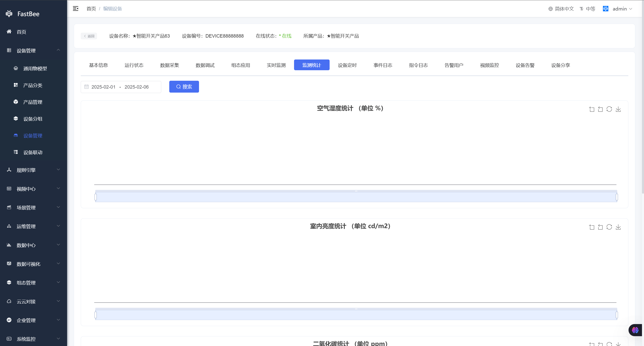Collapse 设备管理 sidebar group

pos(34,51)
